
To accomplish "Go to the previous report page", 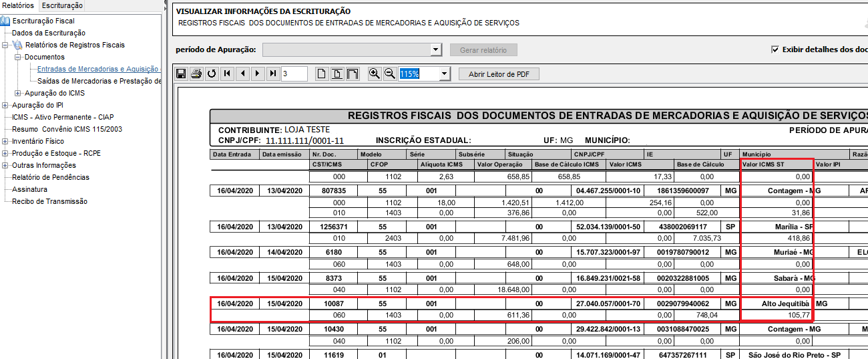I will coord(242,74).
